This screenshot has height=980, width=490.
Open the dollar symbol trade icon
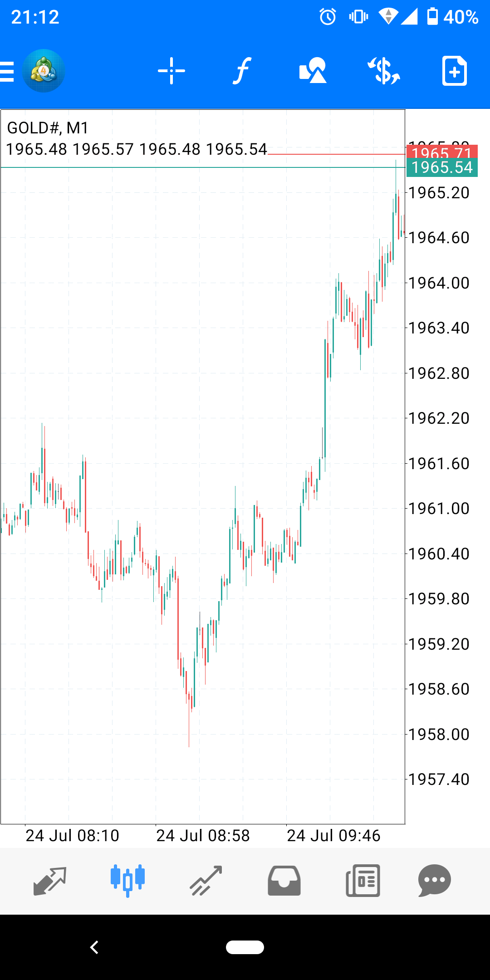(384, 71)
